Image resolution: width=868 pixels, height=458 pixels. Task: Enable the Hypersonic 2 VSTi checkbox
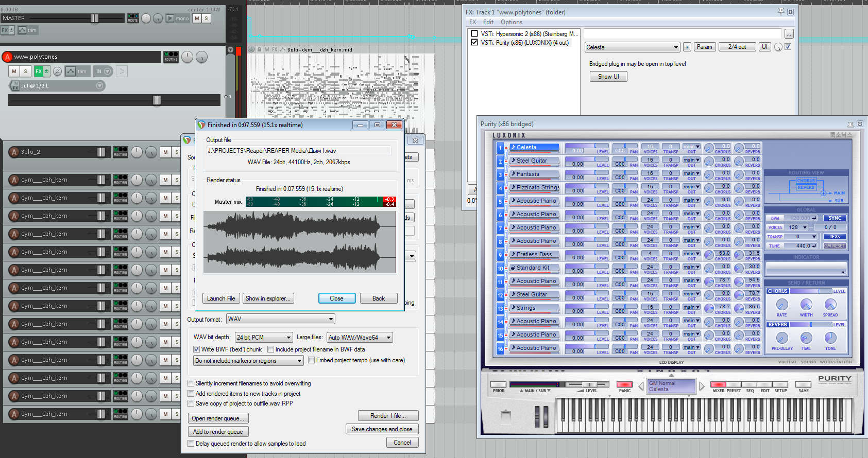pos(474,34)
